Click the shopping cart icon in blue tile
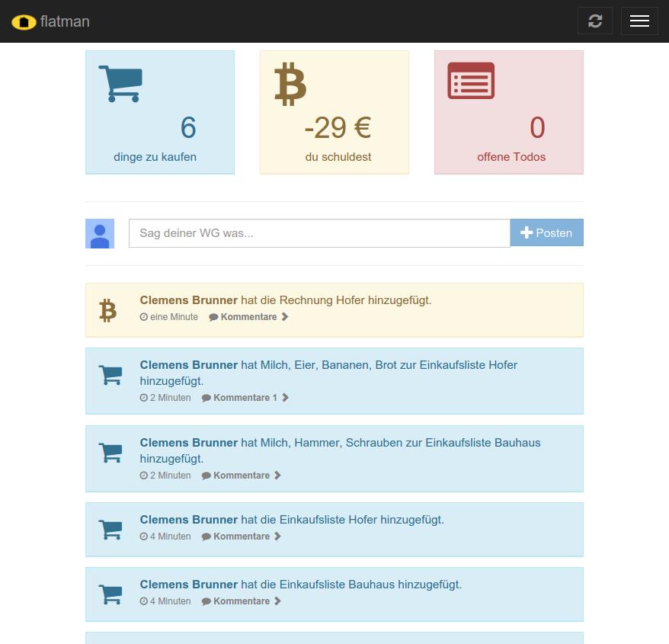This screenshot has height=644, width=669. (120, 84)
